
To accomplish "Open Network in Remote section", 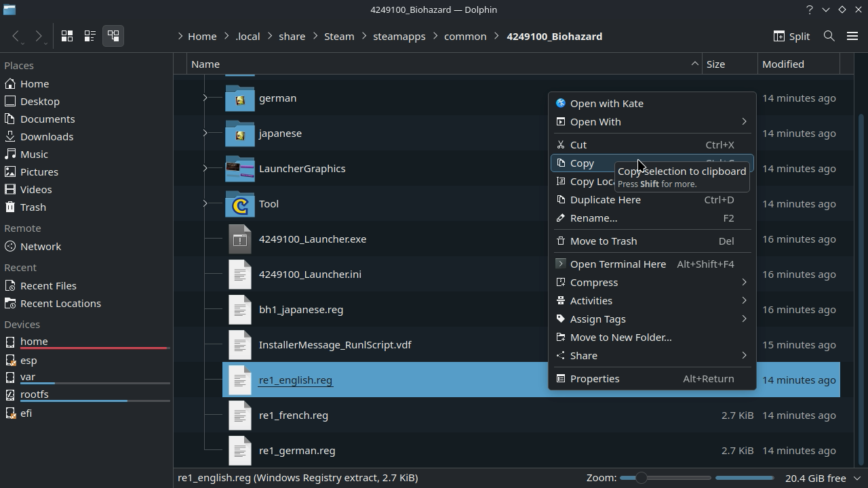I will (x=40, y=246).
